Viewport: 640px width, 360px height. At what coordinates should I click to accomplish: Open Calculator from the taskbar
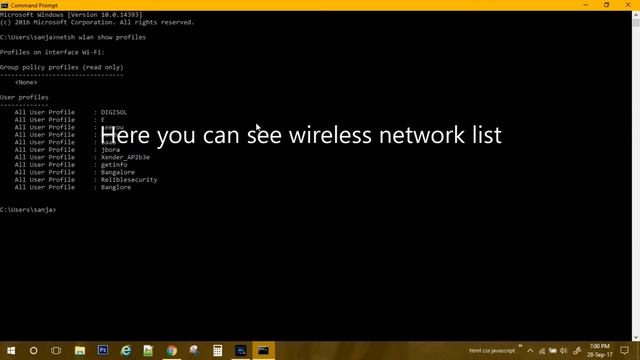(218, 351)
